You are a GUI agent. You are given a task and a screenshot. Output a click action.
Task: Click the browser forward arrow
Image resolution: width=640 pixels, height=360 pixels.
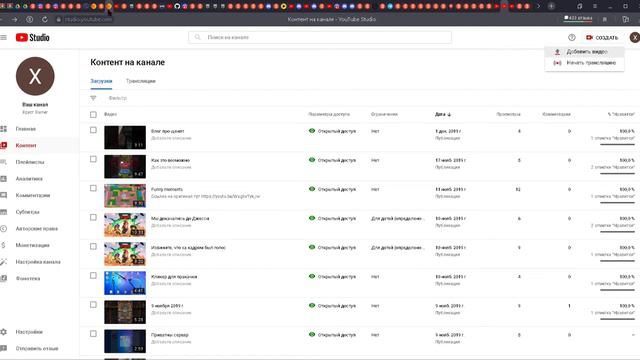click(x=14, y=19)
